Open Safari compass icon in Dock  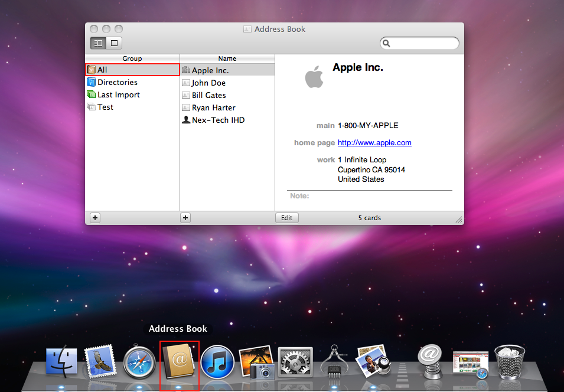tap(139, 362)
